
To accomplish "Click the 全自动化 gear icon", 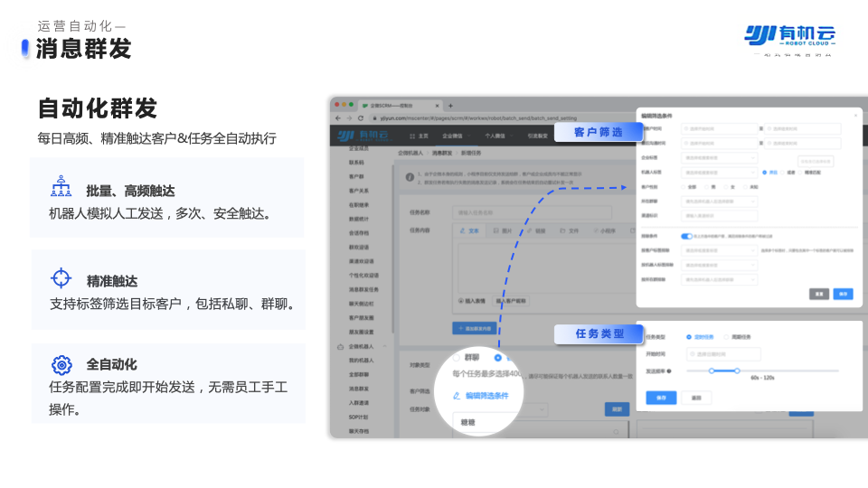I will 61,365.
